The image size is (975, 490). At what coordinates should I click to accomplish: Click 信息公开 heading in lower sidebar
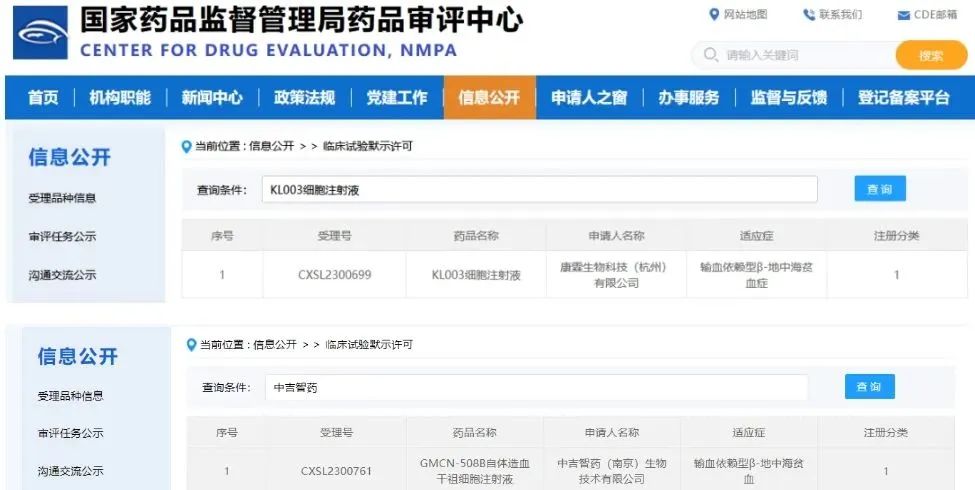pos(78,356)
